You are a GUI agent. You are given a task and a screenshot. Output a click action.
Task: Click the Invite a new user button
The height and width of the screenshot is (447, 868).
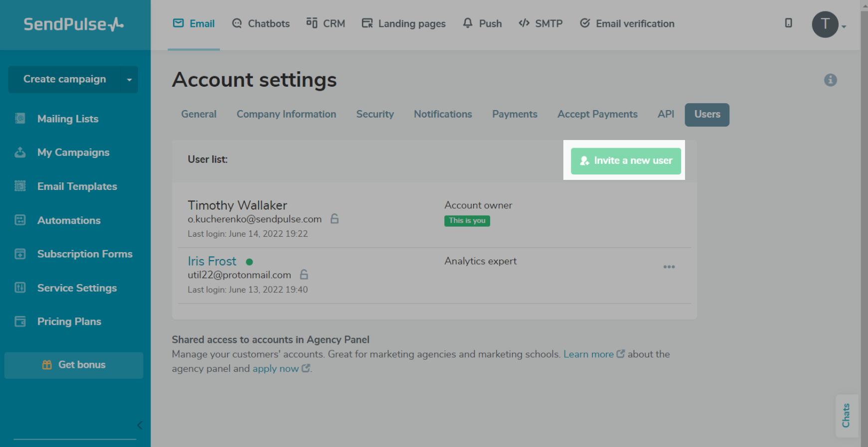(626, 161)
